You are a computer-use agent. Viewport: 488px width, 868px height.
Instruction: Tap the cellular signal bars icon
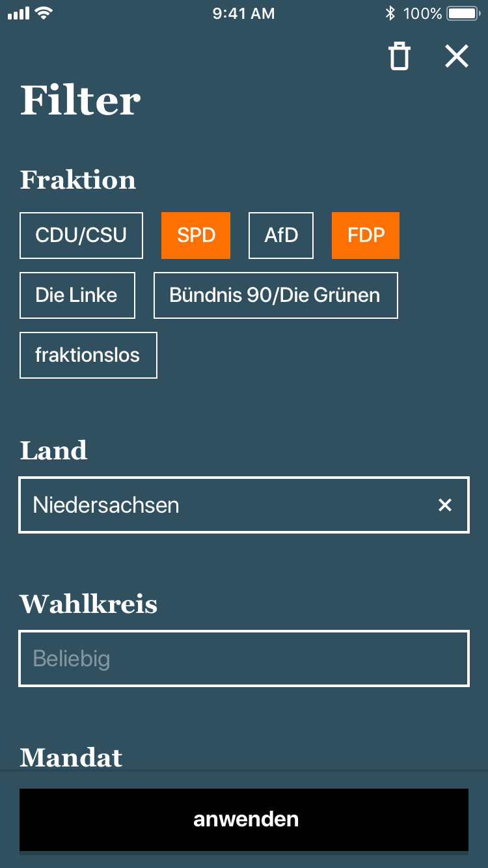coord(19,13)
